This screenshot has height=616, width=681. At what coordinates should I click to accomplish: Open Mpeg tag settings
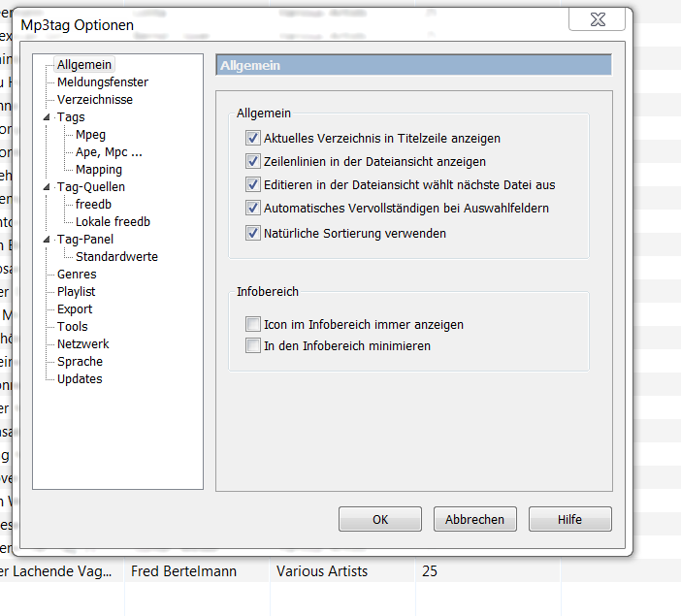pyautogui.click(x=90, y=135)
